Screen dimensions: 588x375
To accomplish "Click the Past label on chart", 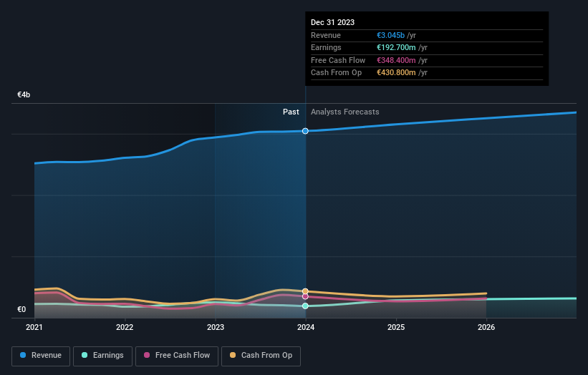I will click(291, 112).
